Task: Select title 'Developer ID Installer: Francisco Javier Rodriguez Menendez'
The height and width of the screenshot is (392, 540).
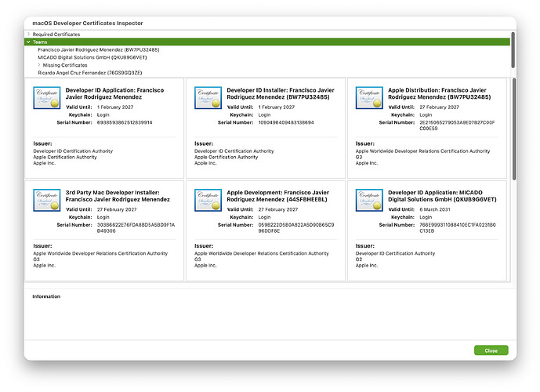Action: 281,94
